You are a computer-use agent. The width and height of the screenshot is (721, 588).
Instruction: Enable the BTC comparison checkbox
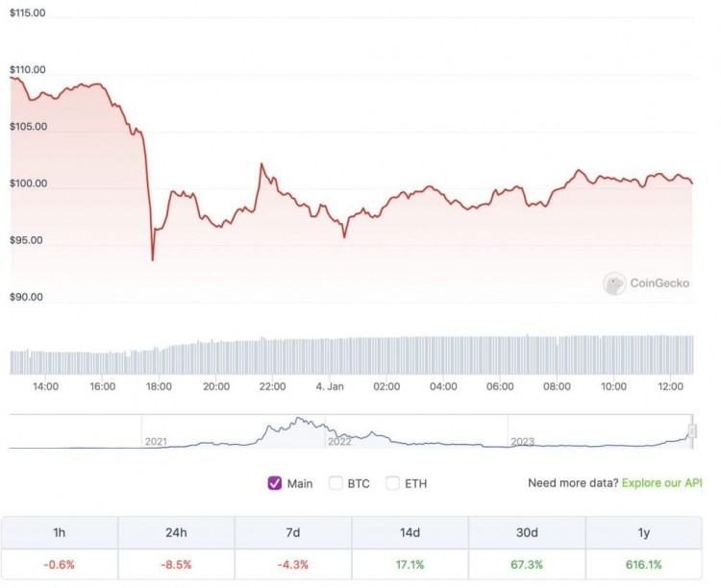coord(336,483)
